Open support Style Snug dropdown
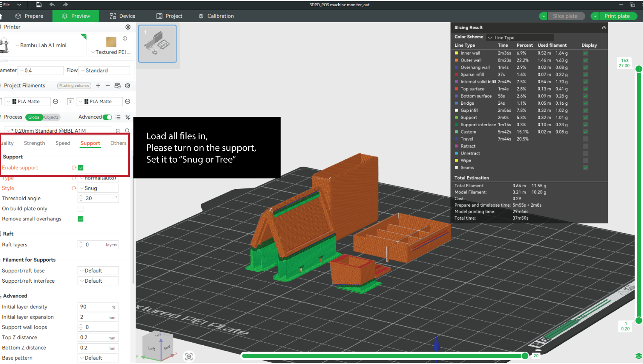643x364 pixels. (x=98, y=188)
